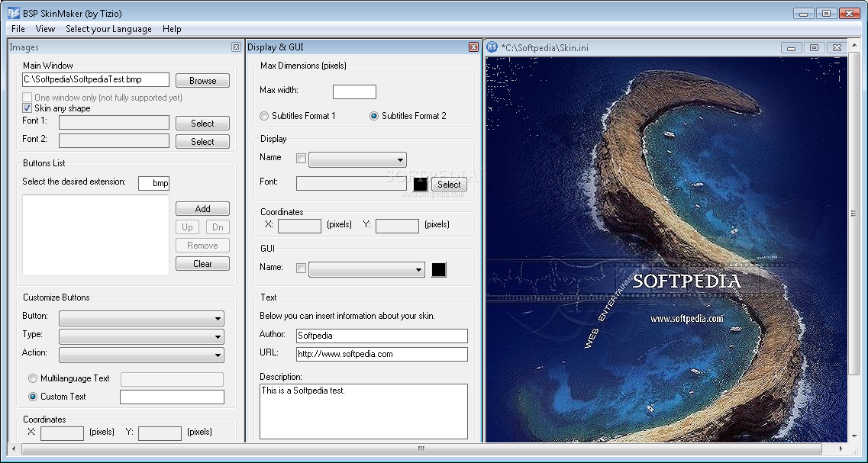Click the vertical scrollbar thumb on right
This screenshot has height=463, width=868.
point(853,214)
